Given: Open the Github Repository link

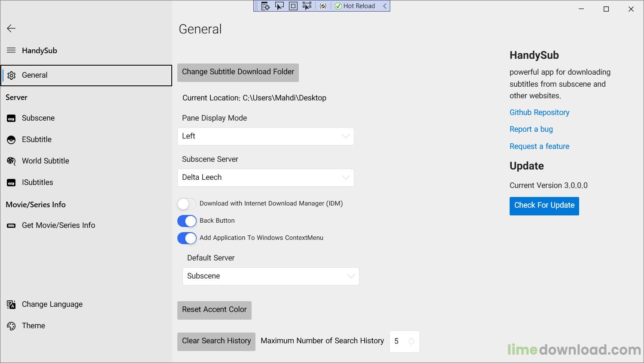Looking at the screenshot, I should pyautogui.click(x=539, y=112).
